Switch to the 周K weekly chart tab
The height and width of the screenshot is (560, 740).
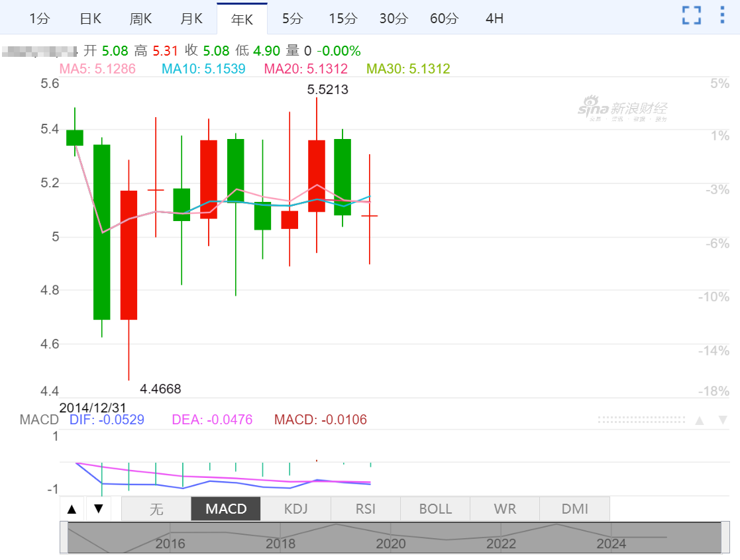click(141, 19)
